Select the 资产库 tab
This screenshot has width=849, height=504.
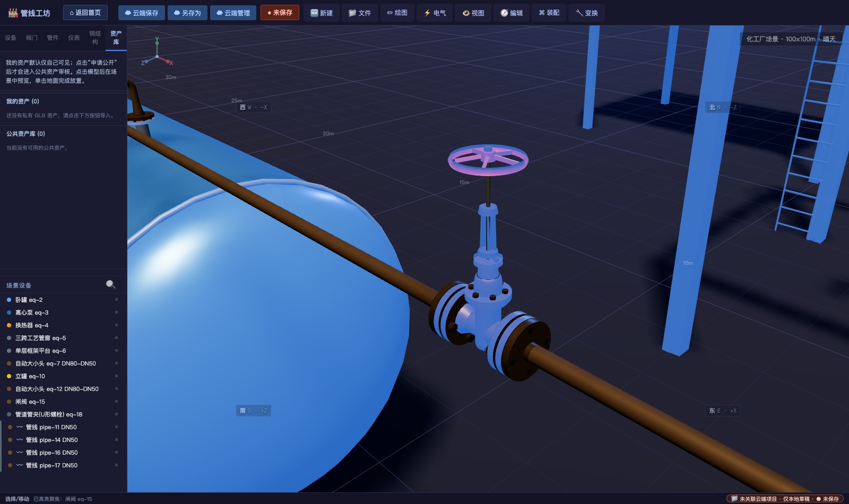tap(116, 38)
